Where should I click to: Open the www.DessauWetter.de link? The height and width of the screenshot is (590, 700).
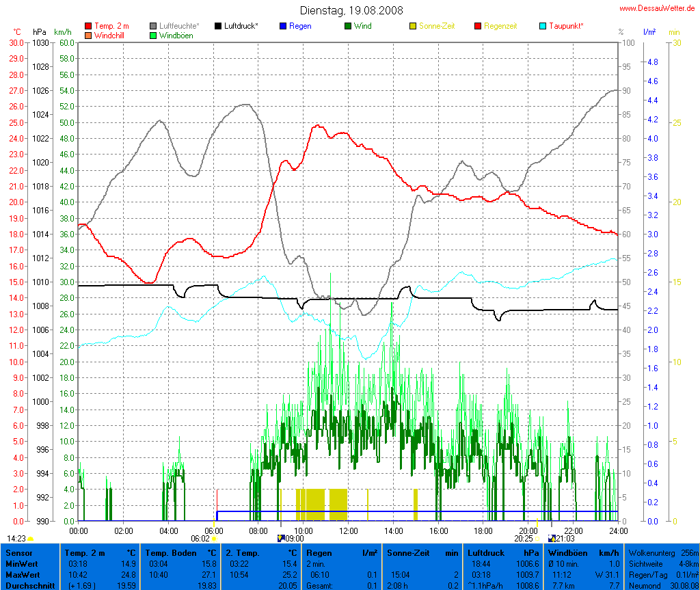click(658, 8)
